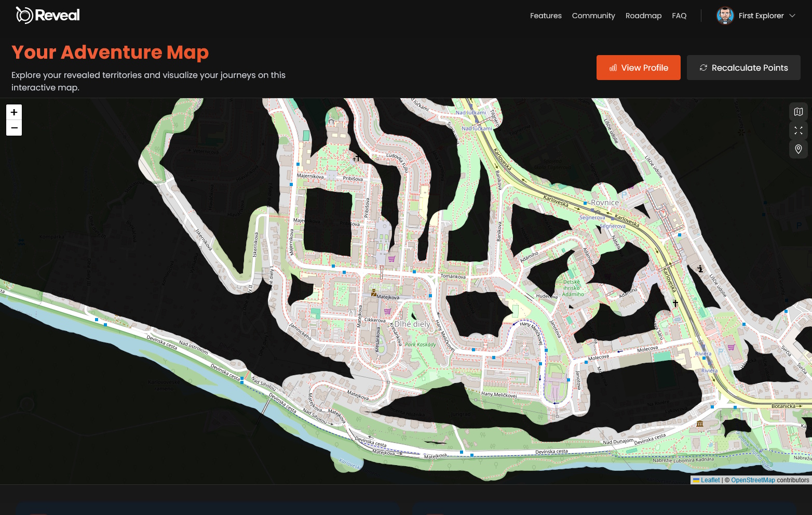Viewport: 812px width, 515px height.
Task: Click the View Profile button
Action: [x=639, y=68]
